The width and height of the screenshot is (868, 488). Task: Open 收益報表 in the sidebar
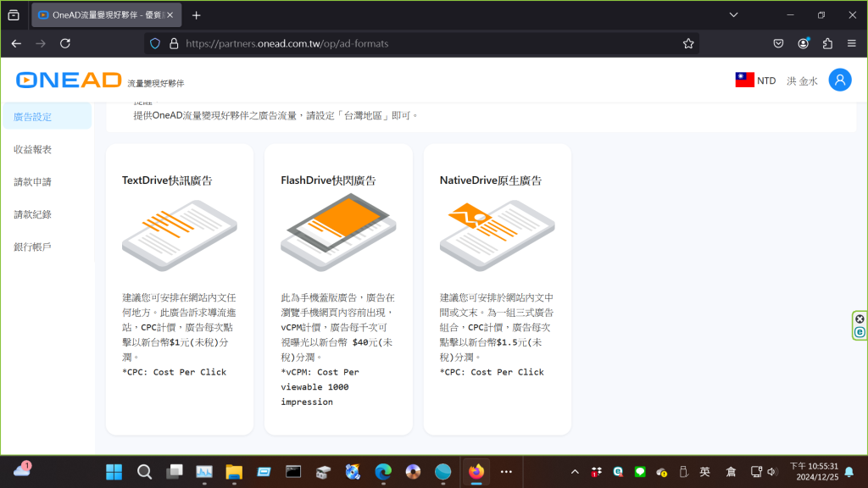(33, 149)
